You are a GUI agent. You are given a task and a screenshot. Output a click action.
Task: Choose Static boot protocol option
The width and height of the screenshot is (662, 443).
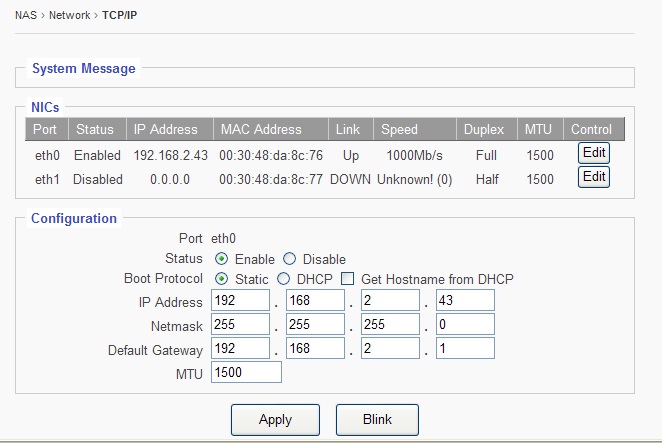pos(221,278)
